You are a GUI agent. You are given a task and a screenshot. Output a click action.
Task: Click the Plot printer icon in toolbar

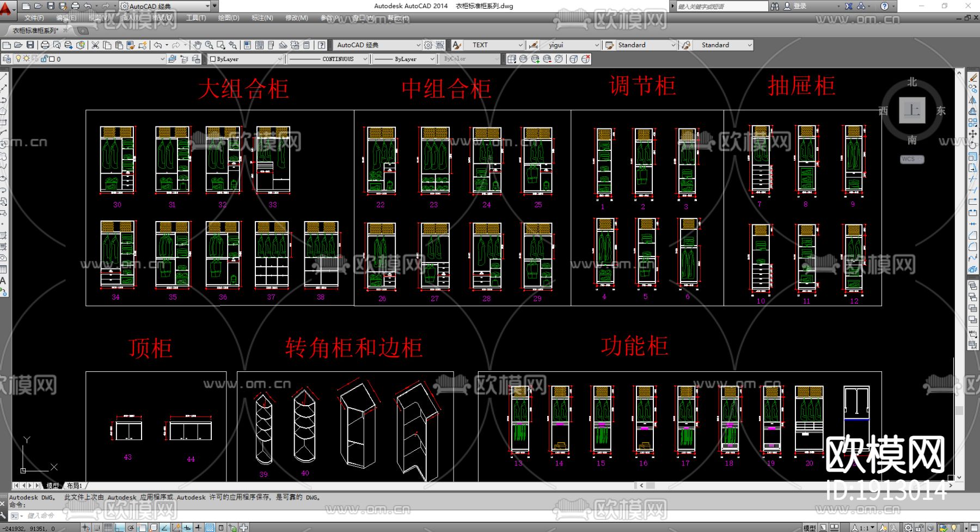[x=45, y=45]
